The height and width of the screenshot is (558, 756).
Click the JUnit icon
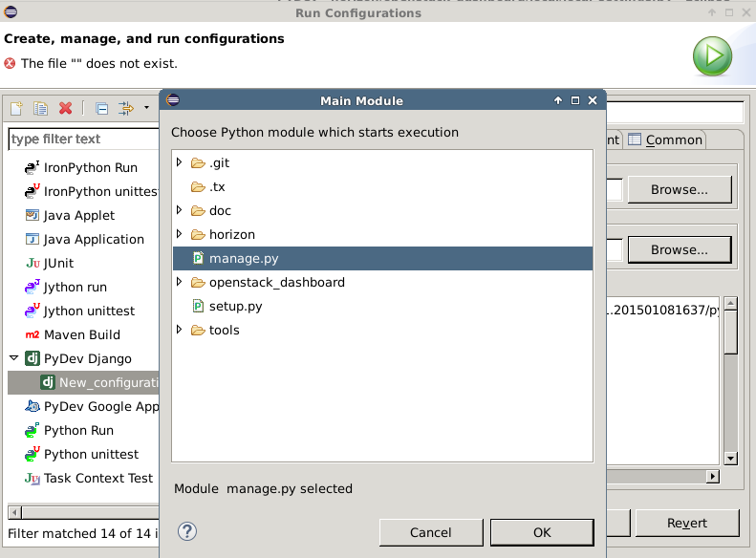pyautogui.click(x=32, y=263)
